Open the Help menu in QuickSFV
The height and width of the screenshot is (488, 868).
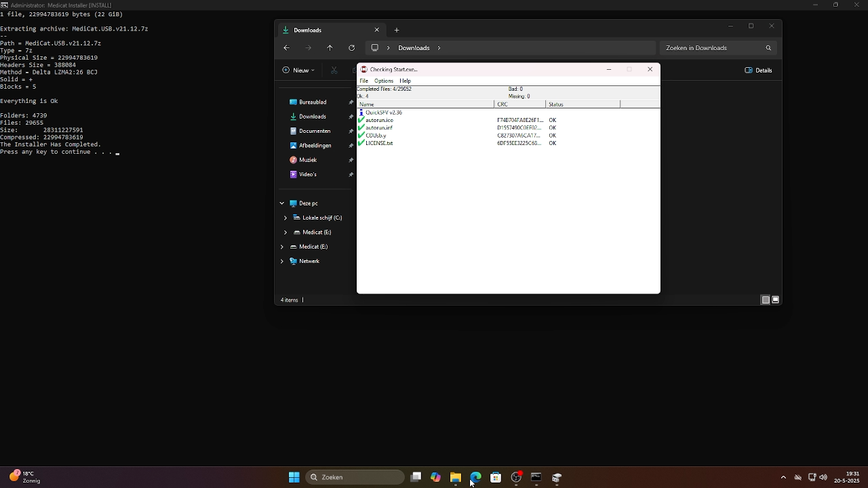pos(405,81)
